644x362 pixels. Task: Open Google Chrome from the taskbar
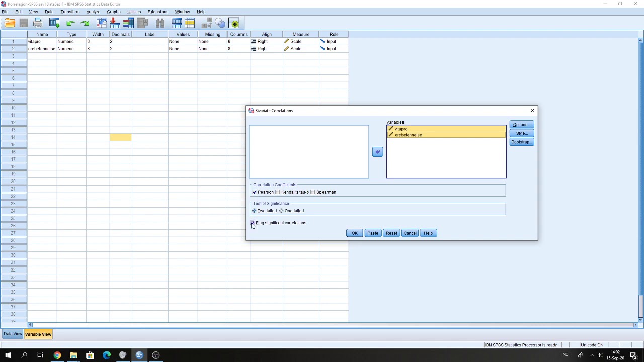coord(57,355)
